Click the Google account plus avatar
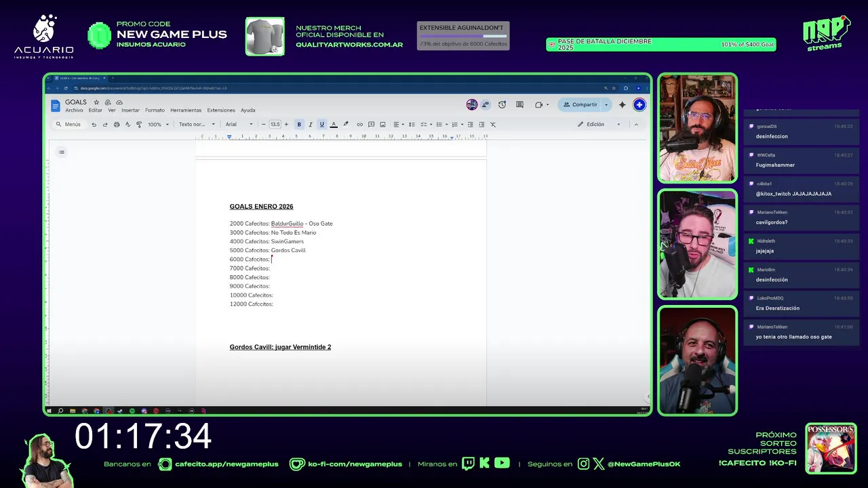 point(639,104)
